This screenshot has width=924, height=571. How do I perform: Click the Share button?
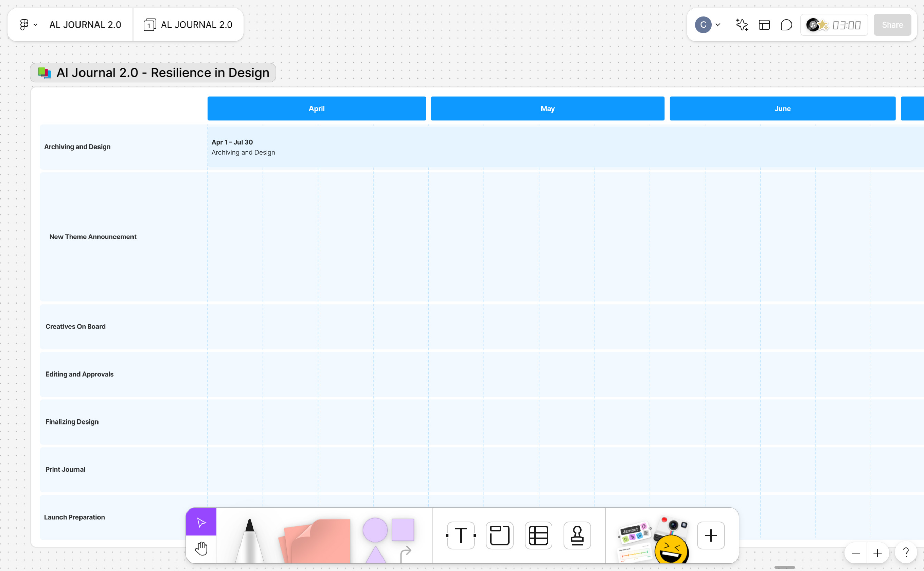(892, 25)
